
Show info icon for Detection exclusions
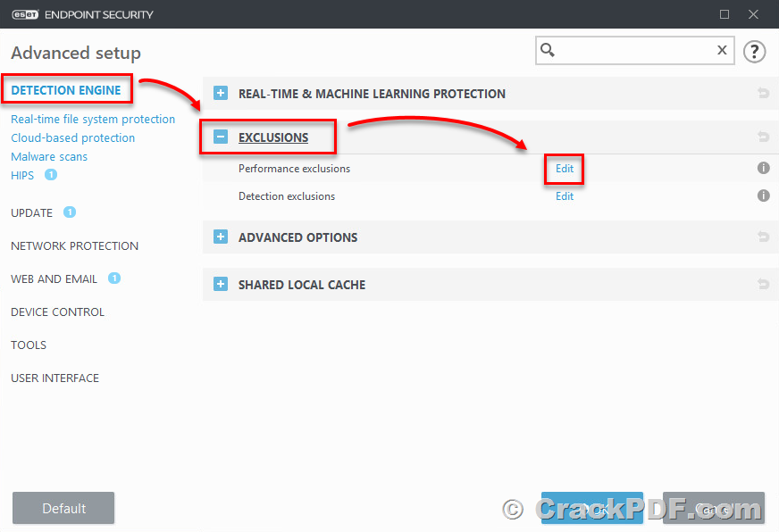763,195
